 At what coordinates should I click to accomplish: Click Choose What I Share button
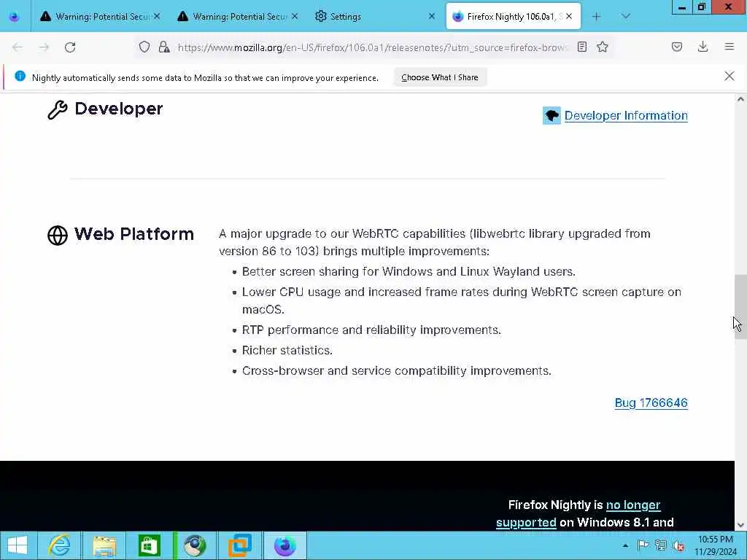coord(440,77)
